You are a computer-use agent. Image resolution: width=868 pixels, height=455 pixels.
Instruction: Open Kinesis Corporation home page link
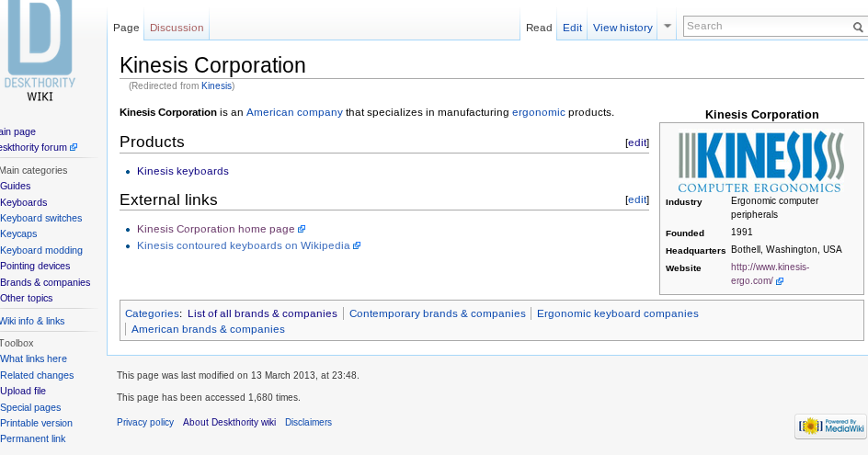215,229
